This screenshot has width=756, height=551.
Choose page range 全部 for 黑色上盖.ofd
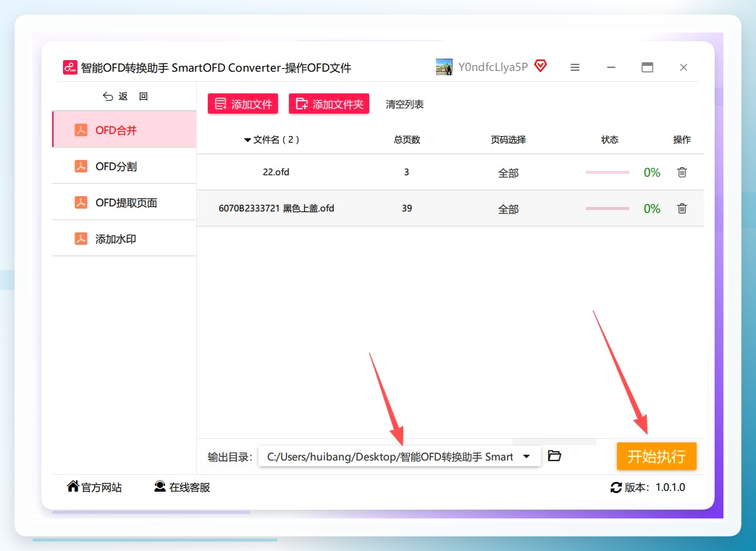508,209
